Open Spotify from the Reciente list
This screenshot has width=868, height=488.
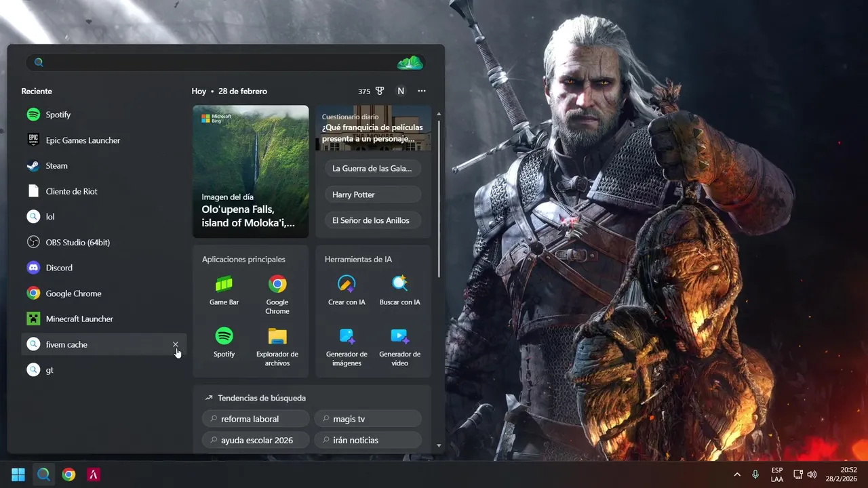104,115
